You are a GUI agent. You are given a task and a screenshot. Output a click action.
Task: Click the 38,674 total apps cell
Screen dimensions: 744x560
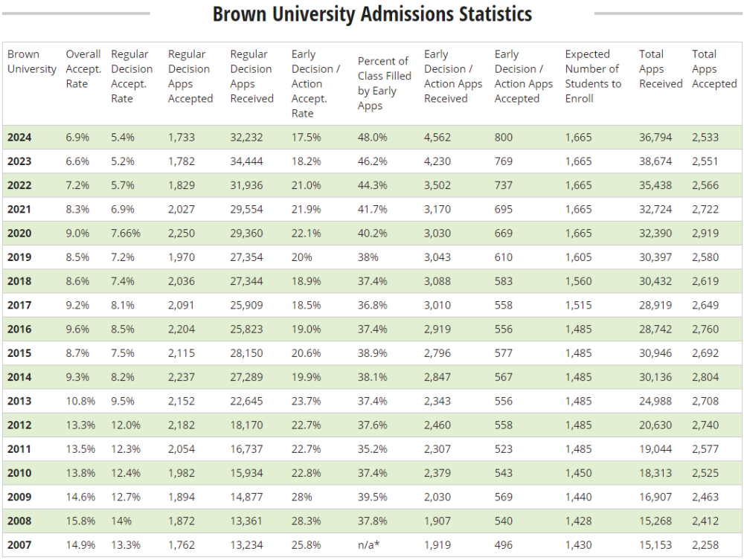pyautogui.click(x=655, y=161)
